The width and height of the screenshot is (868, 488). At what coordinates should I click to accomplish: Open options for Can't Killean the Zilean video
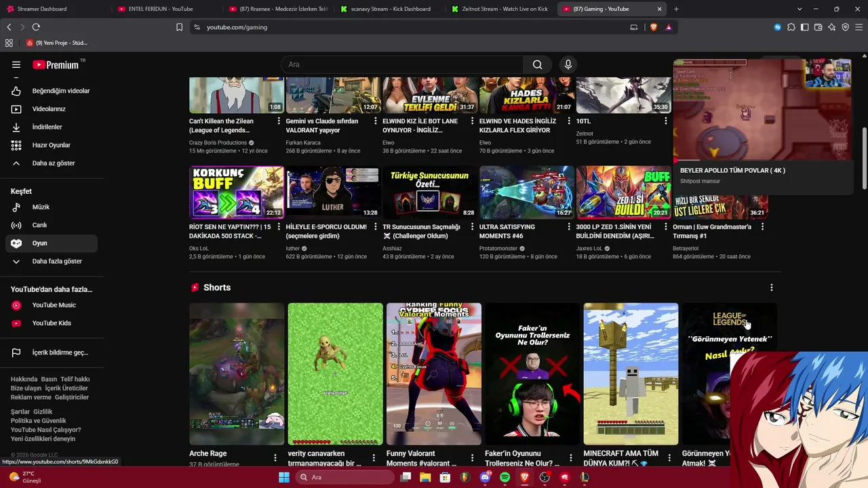[279, 121]
